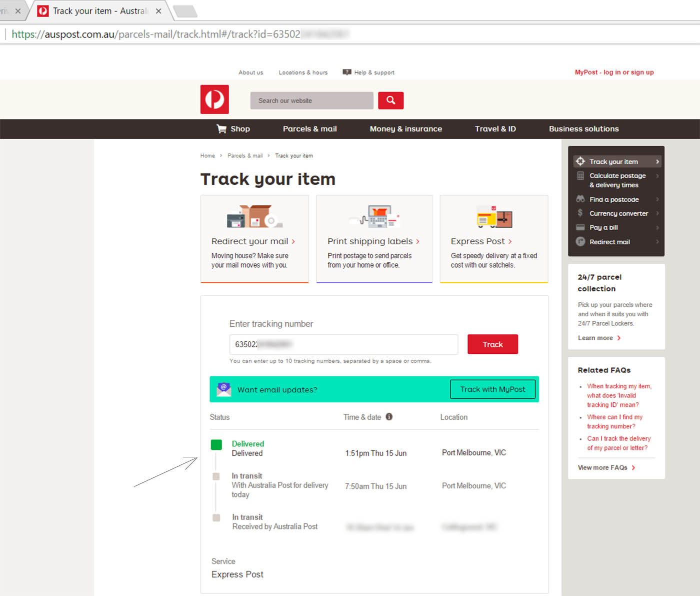Close the Track your item browser tab

coord(158,11)
